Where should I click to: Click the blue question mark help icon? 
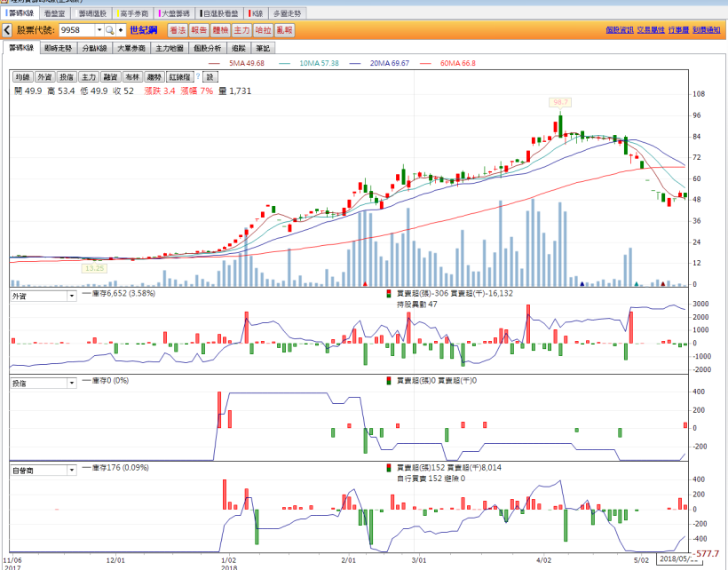coord(198,77)
